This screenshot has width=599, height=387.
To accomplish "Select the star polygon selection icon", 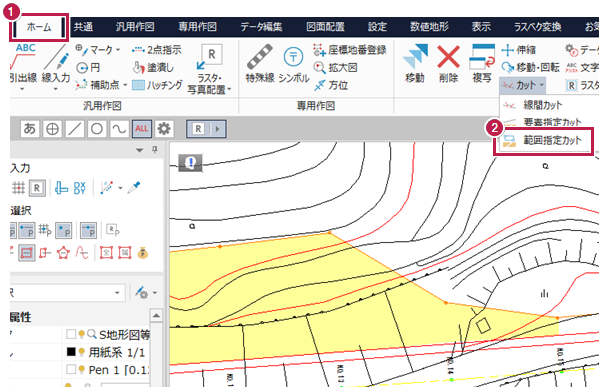I will click(63, 253).
